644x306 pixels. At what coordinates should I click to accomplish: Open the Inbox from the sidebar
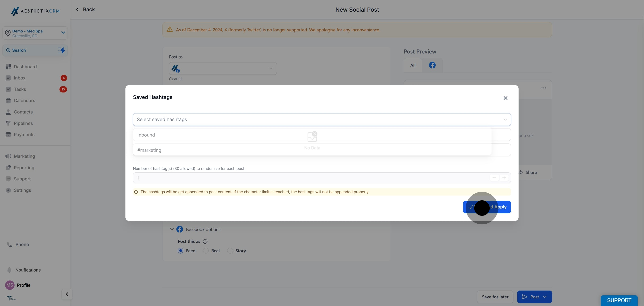(20, 78)
